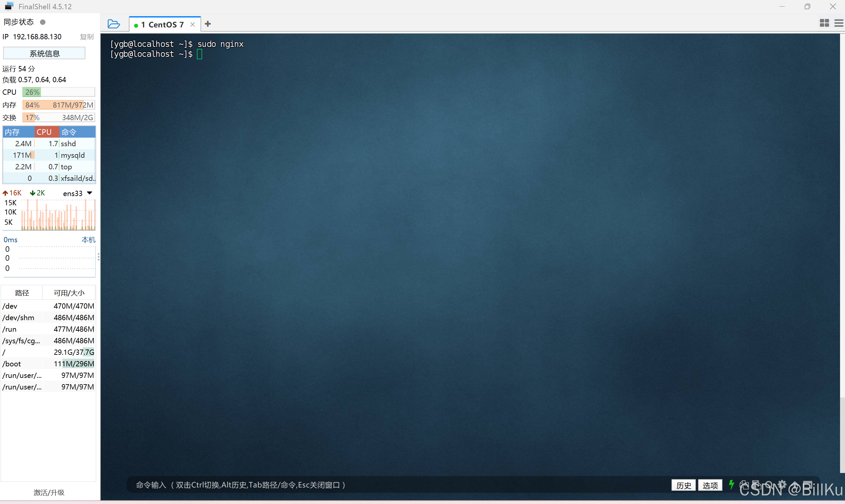Click the 内存 84% memory usage bar
Viewport: 845px width, 504px height.
tap(58, 105)
